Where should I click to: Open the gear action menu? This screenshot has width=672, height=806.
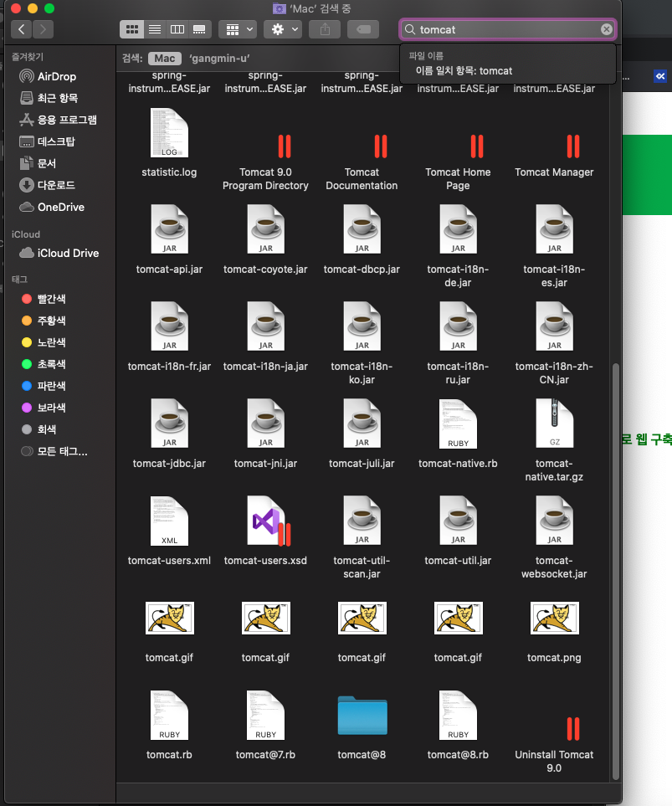pos(283,29)
